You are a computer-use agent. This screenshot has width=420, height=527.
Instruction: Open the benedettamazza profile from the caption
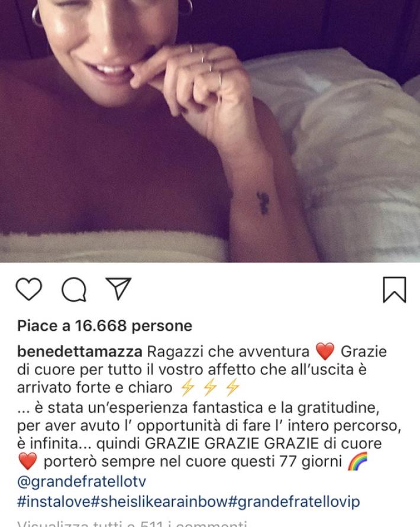[x=80, y=351]
